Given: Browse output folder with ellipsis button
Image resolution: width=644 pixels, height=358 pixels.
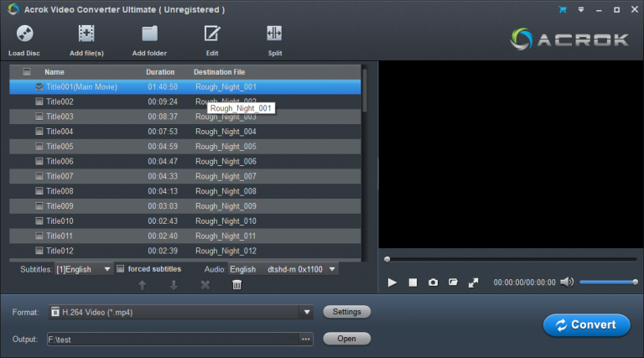Looking at the screenshot, I should (x=305, y=339).
